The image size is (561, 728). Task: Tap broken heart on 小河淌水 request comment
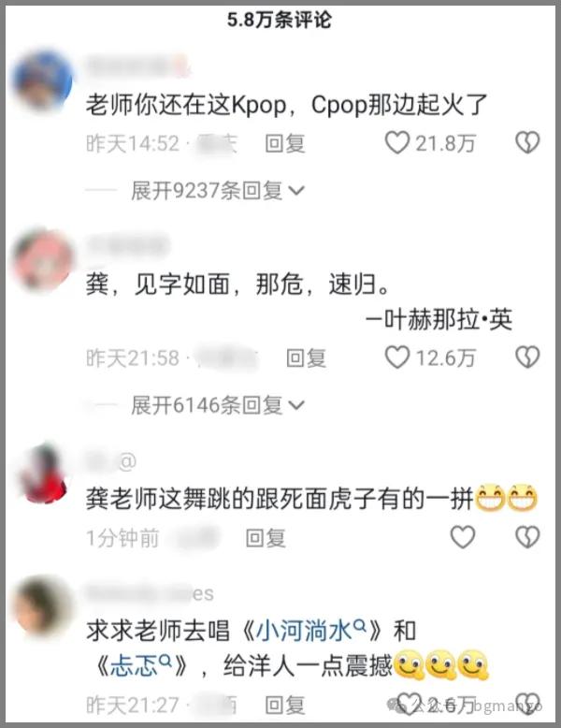coord(527,705)
